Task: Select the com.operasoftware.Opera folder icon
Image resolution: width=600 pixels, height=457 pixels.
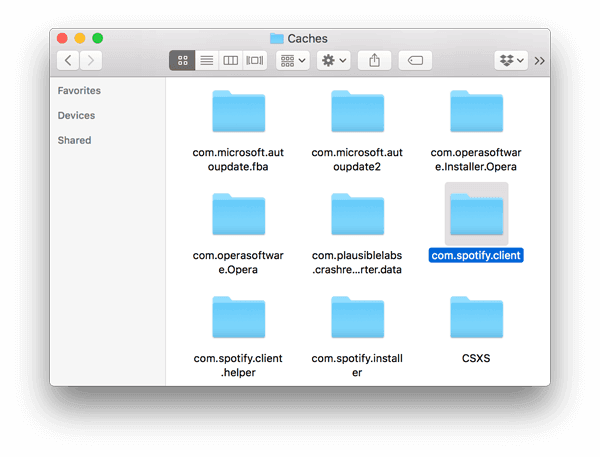Action: pos(239,214)
